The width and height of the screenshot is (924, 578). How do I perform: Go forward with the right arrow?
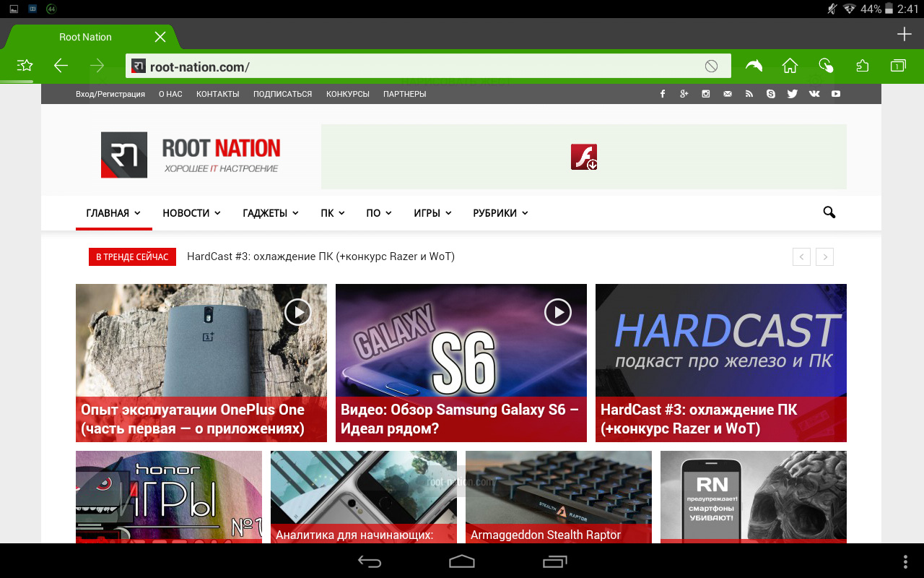point(97,66)
